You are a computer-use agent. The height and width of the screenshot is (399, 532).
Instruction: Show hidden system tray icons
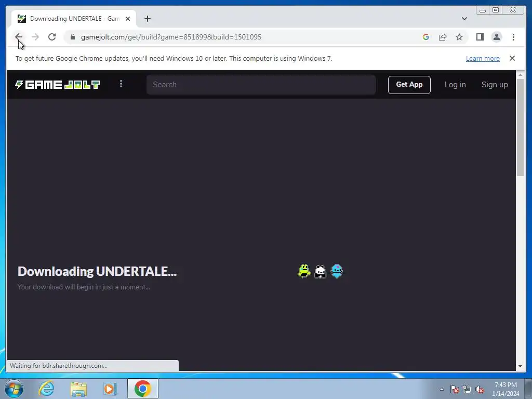pos(442,389)
